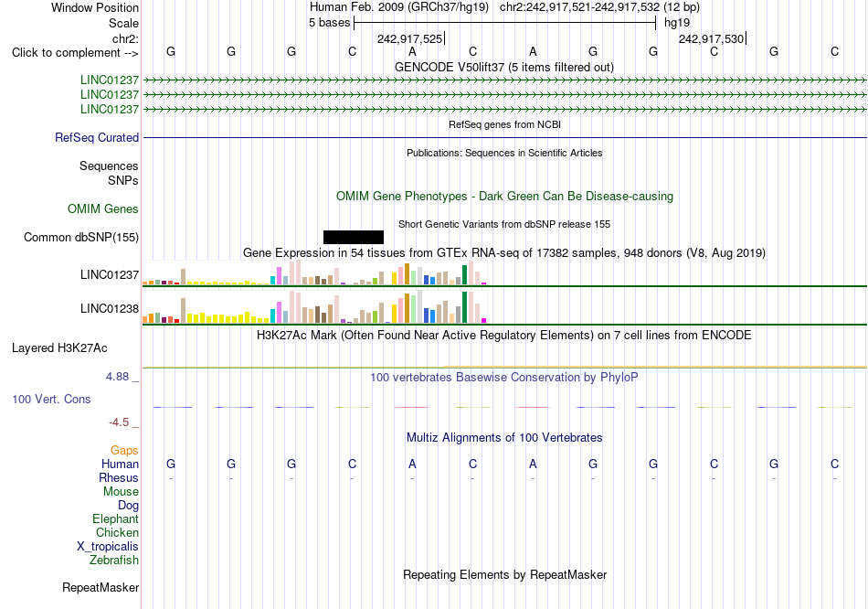Open '100 vertebrates Basewise Conservation by PhyloP' title
Screen dimensions: 868x609
tap(504, 378)
